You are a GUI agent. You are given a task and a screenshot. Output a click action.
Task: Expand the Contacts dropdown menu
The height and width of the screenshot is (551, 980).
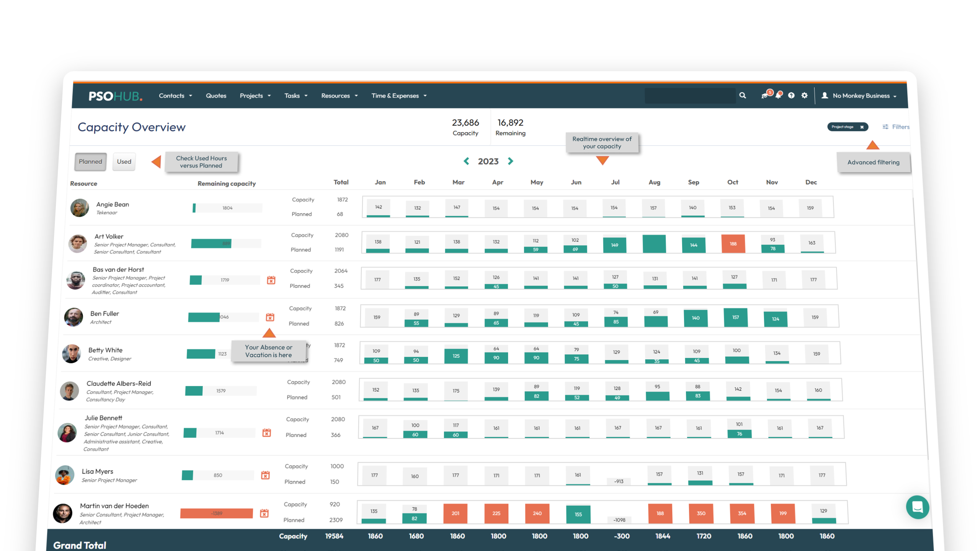click(175, 96)
